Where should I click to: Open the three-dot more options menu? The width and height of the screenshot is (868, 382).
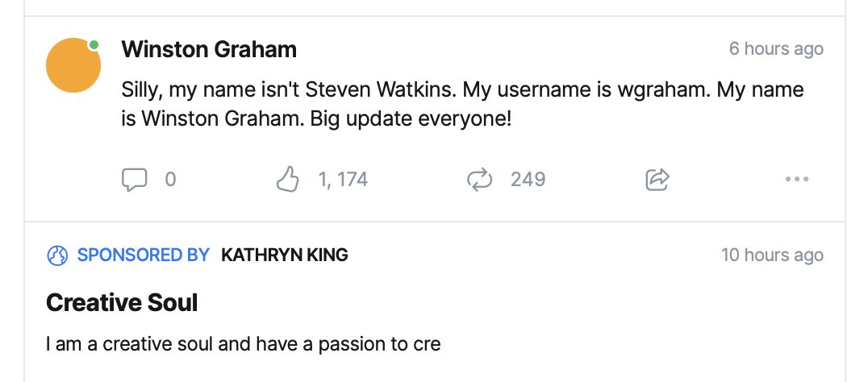click(797, 179)
